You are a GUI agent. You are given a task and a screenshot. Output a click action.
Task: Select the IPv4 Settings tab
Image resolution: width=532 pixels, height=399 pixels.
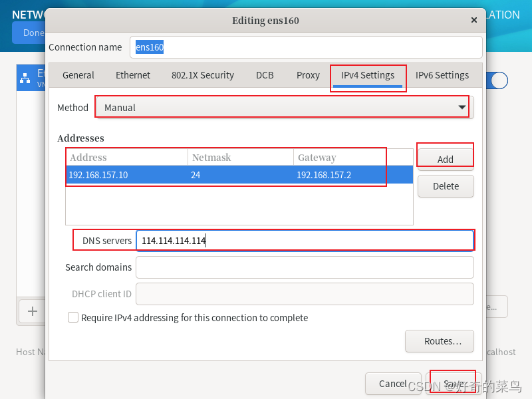[368, 75]
